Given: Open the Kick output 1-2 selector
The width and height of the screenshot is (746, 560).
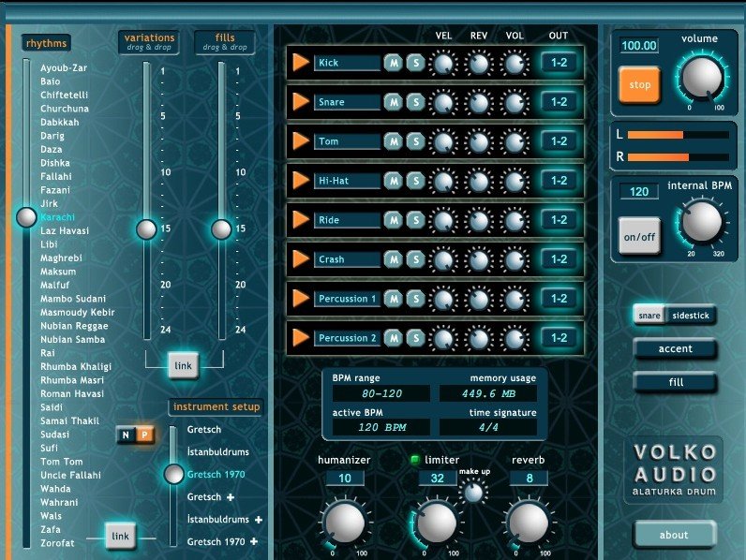Looking at the screenshot, I should (x=559, y=63).
